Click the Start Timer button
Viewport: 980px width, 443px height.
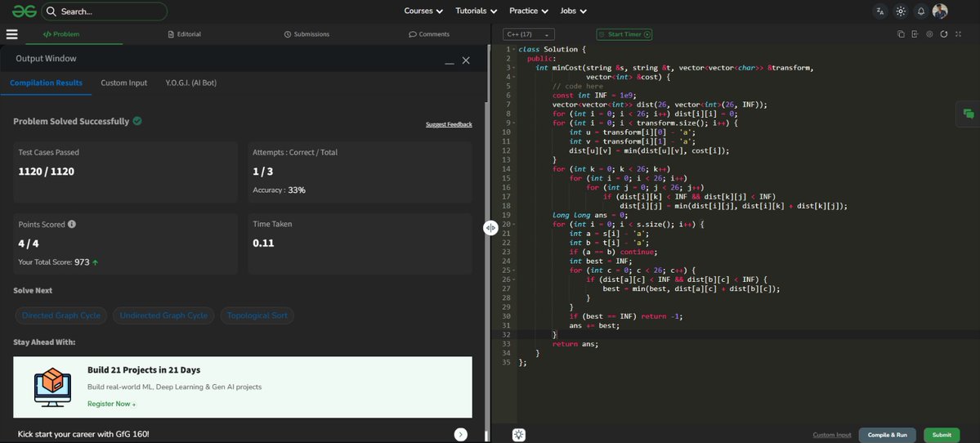pos(624,34)
